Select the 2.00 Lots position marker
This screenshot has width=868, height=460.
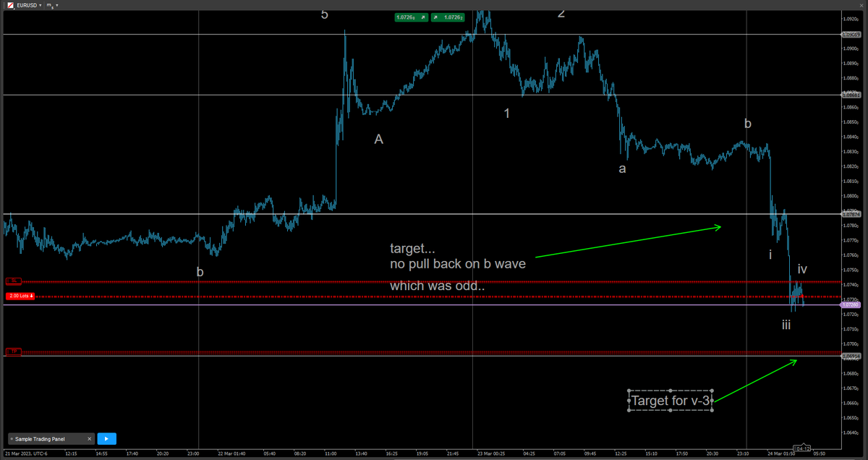click(21, 296)
